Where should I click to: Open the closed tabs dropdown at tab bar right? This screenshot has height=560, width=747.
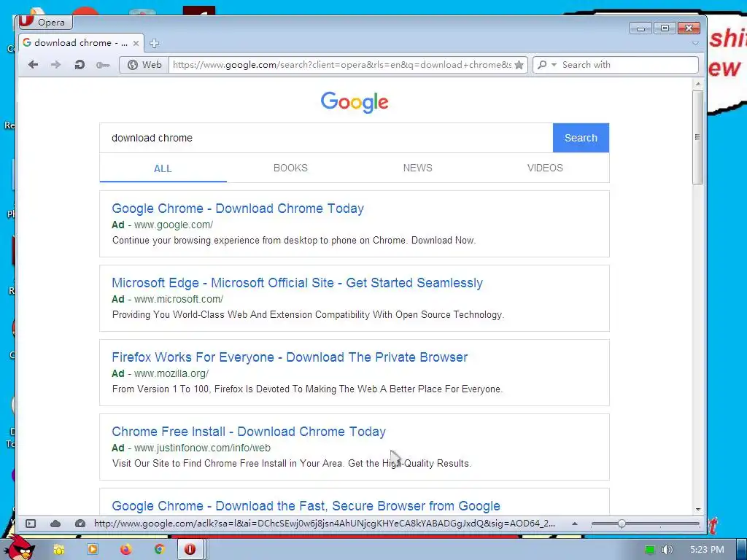point(695,43)
